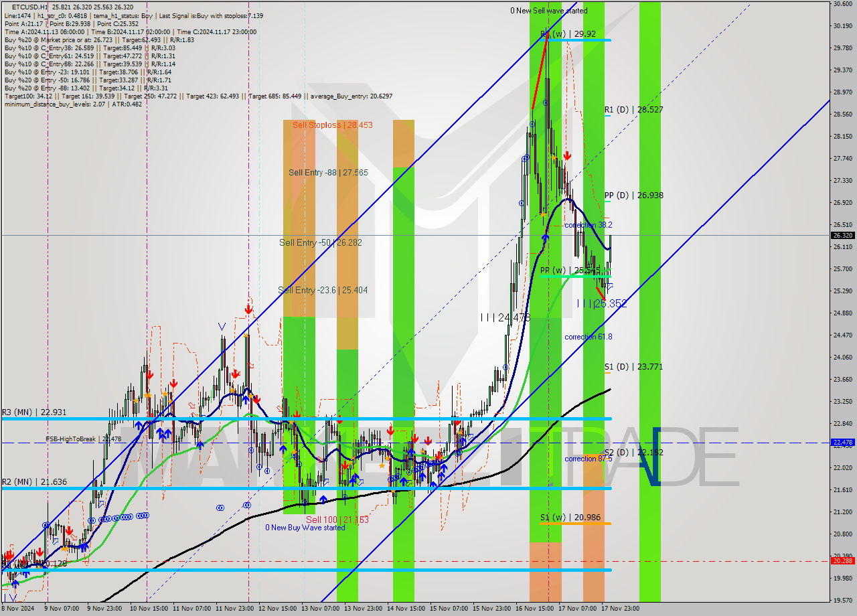Click the 'I I I 24.478' wave label
This screenshot has height=616, width=857.
pyautogui.click(x=505, y=317)
